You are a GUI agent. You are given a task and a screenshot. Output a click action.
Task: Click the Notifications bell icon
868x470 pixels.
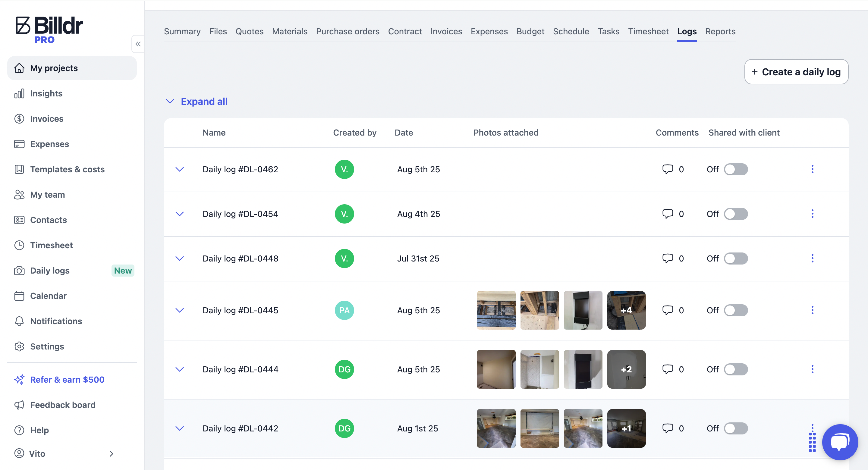pyautogui.click(x=19, y=321)
